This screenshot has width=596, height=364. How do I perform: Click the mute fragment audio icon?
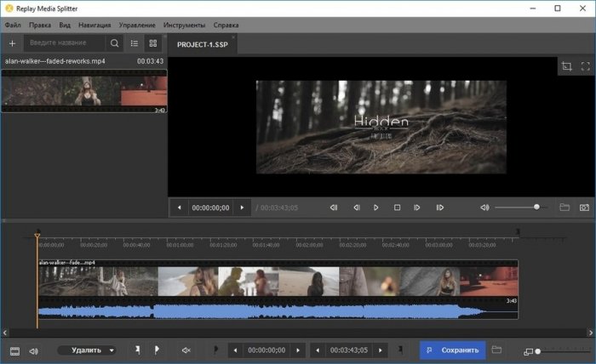click(186, 350)
